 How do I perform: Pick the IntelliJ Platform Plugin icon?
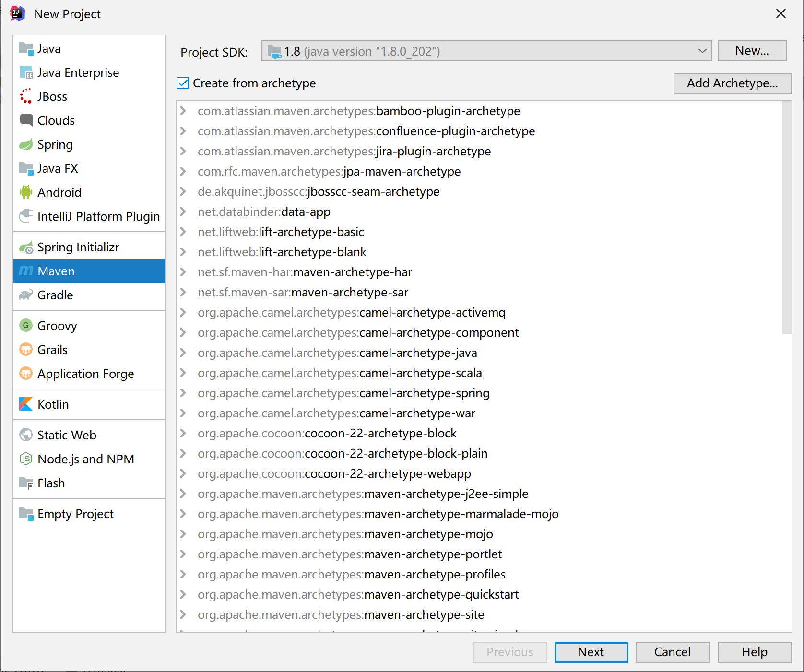(x=26, y=216)
